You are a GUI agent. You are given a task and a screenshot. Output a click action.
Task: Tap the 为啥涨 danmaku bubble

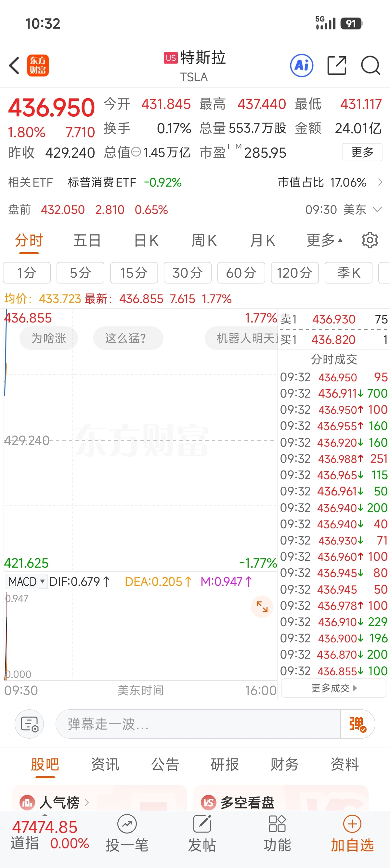coord(49,338)
